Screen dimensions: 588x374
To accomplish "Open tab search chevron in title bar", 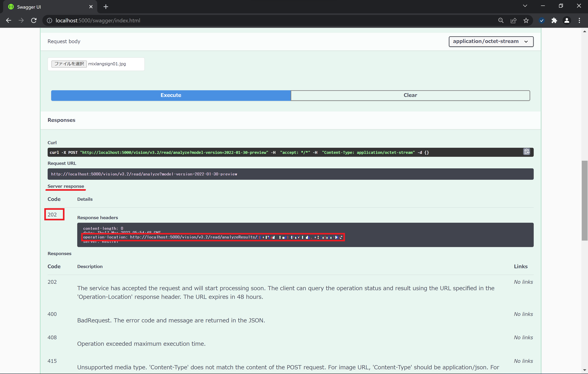I will coord(525,6).
